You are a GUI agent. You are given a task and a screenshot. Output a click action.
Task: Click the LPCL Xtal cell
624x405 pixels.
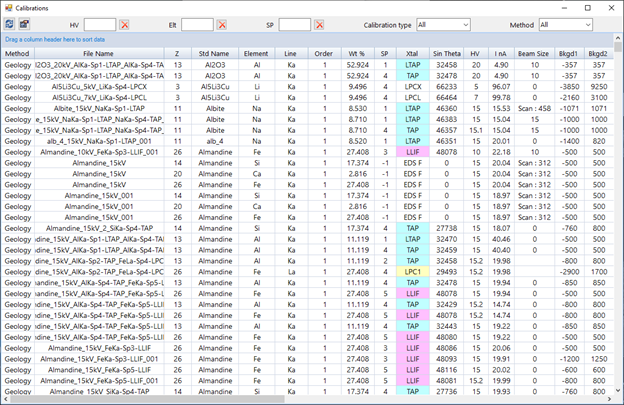413,97
